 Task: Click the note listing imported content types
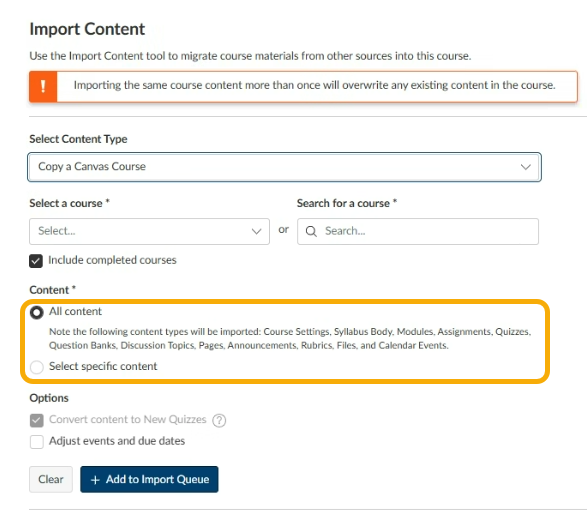[290, 338]
